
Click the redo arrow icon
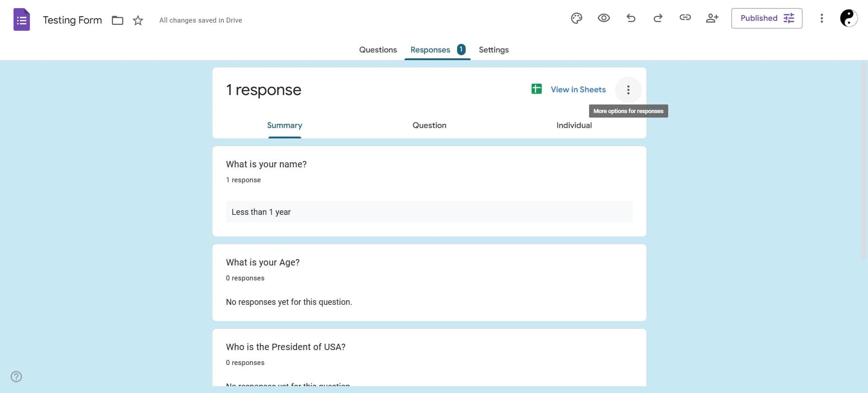[658, 18]
